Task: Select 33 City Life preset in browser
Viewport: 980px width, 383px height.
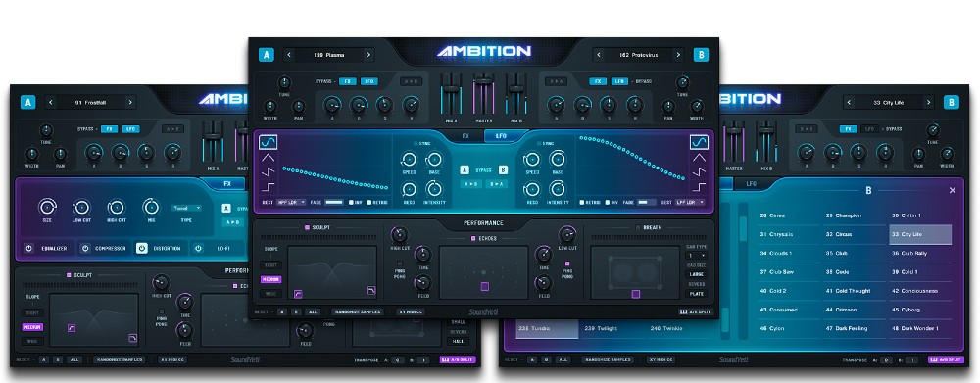Action: pyautogui.click(x=920, y=234)
